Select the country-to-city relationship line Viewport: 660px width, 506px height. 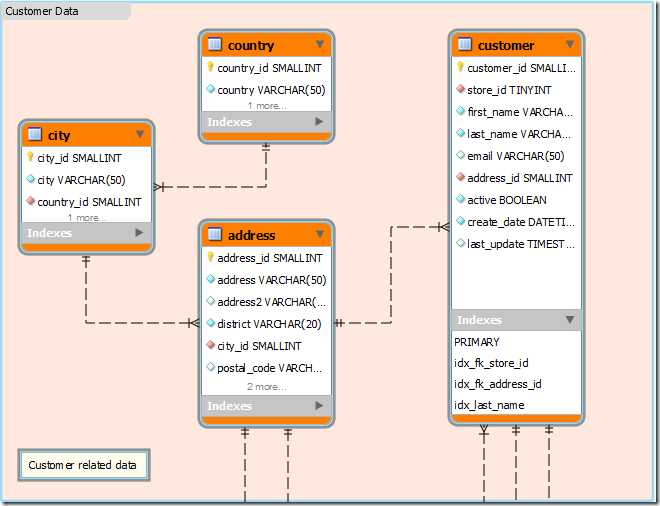pyautogui.click(x=215, y=186)
